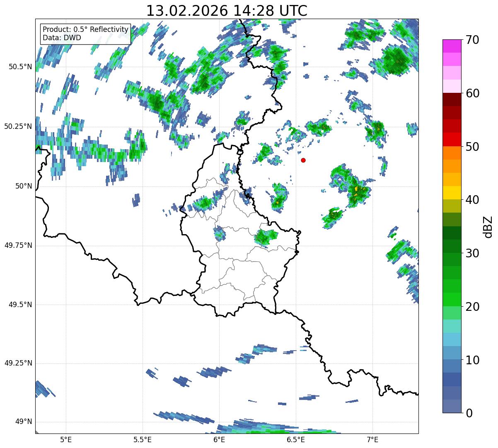This screenshot has width=498, height=448.
Task: Click the 50°N latitude label
Action: point(24,186)
